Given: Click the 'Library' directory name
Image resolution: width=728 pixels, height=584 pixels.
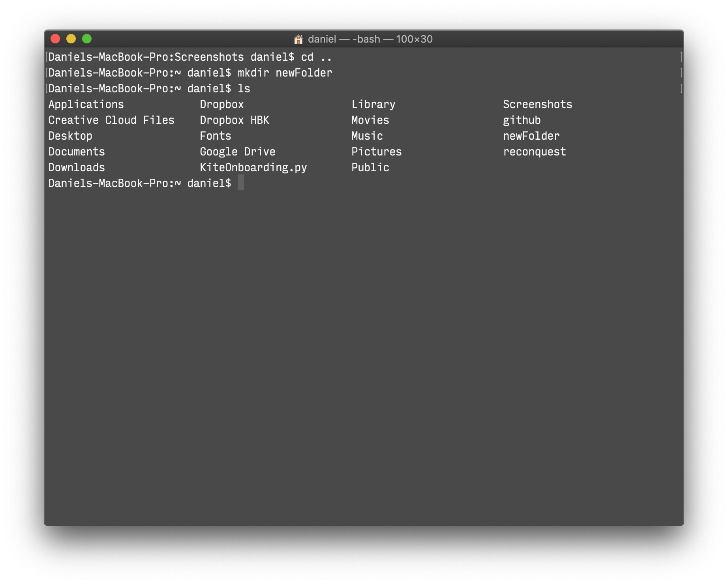Looking at the screenshot, I should tap(373, 105).
